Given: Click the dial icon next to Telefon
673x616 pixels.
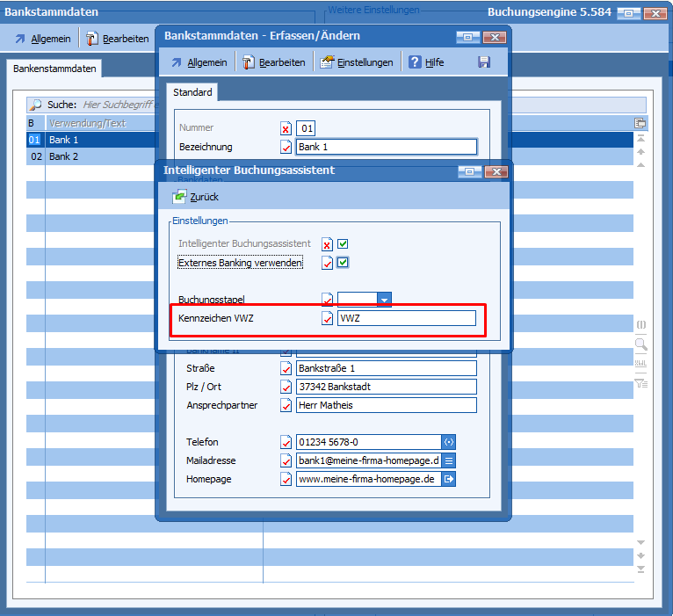Looking at the screenshot, I should [448, 442].
